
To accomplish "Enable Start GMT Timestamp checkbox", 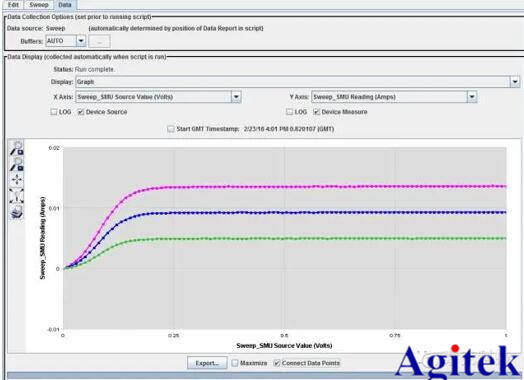I will (x=170, y=129).
